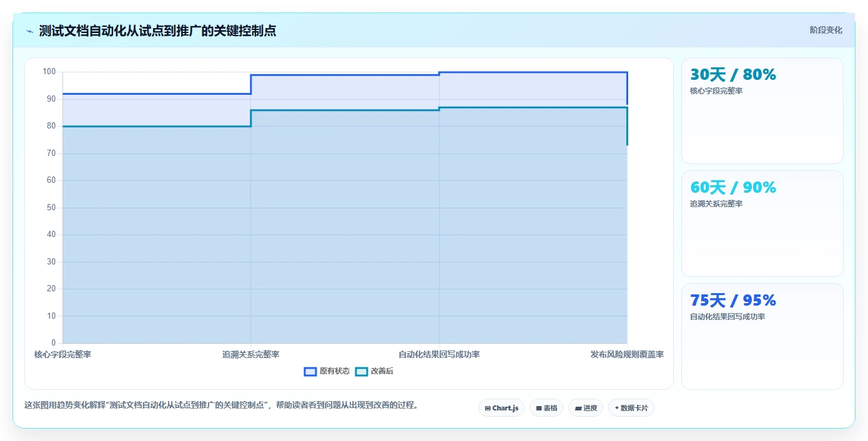The width and height of the screenshot is (868, 441).
Task: Click the 发布风险规则覆盖率 x-axis label
Action: point(627,354)
